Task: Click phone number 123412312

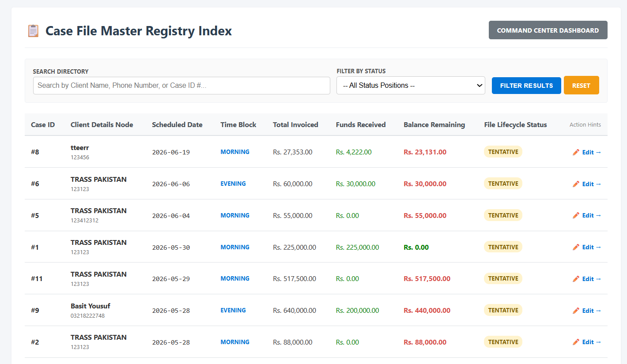Action: (84, 221)
